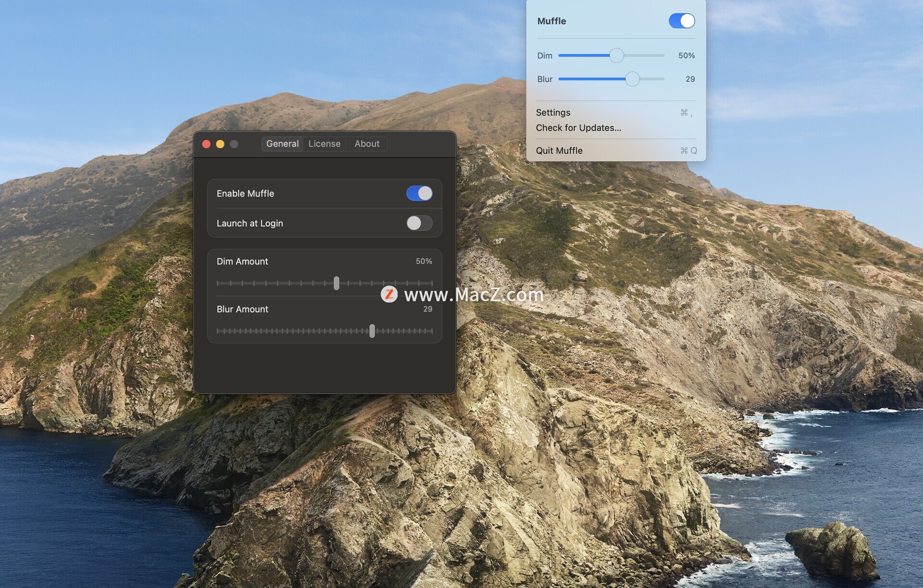Select the General tab

[282, 144]
